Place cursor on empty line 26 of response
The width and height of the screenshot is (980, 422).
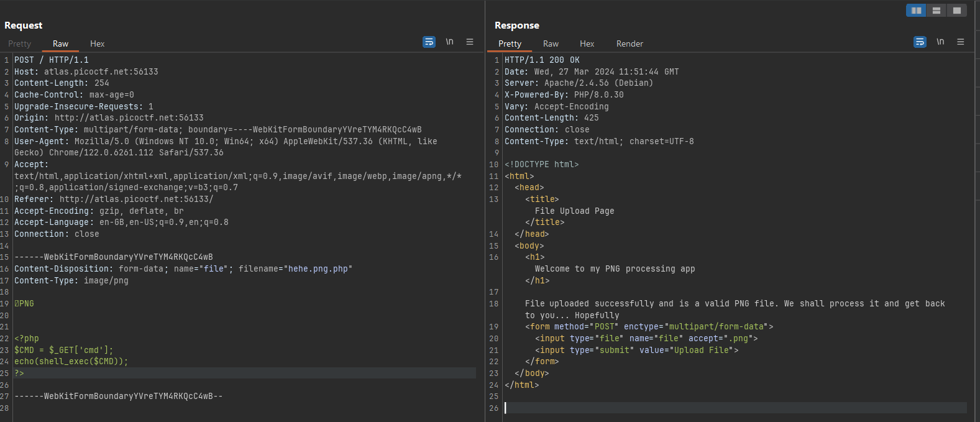(735, 408)
